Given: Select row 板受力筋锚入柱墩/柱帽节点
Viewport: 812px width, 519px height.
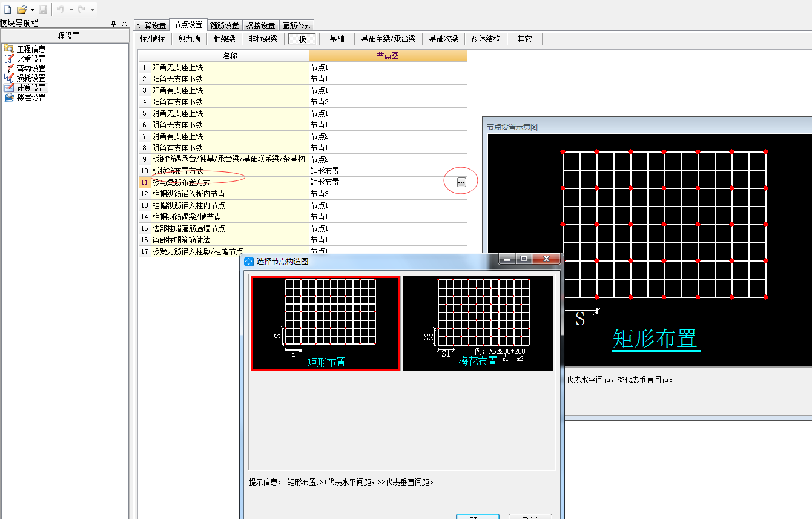Looking at the screenshot, I should click(x=230, y=251).
